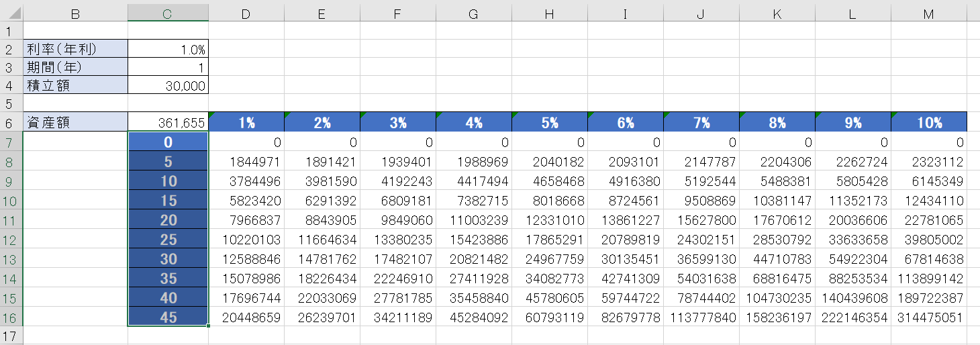This screenshot has height=345, width=980.
Task: Click the 1% rate header cell
Action: tap(246, 122)
